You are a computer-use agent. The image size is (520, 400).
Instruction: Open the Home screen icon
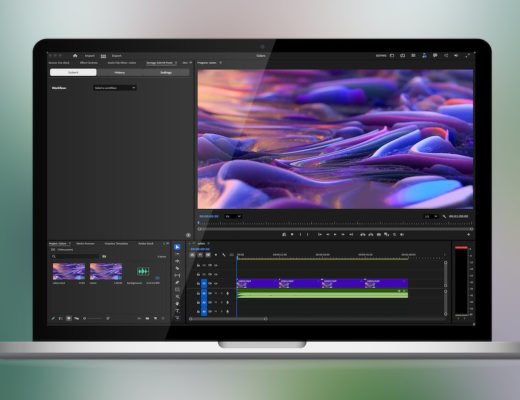click(75, 56)
